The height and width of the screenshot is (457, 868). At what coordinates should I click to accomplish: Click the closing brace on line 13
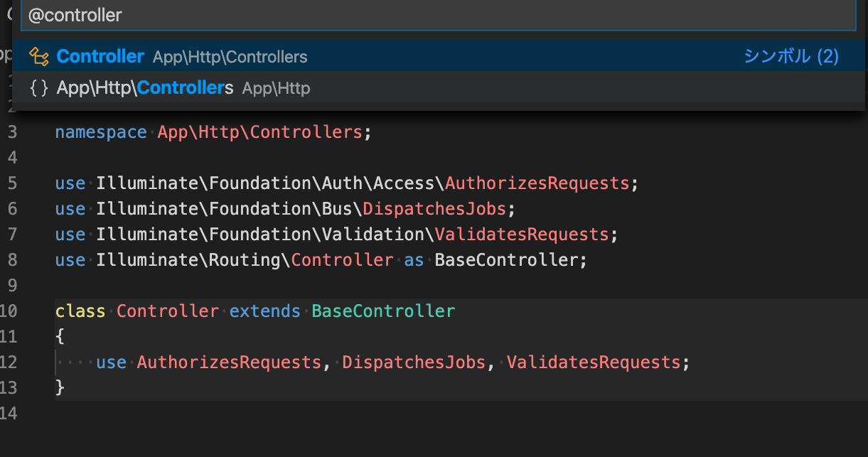61,387
